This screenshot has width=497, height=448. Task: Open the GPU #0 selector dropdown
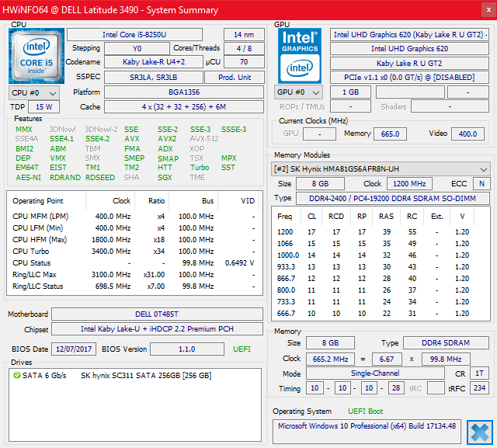click(297, 92)
